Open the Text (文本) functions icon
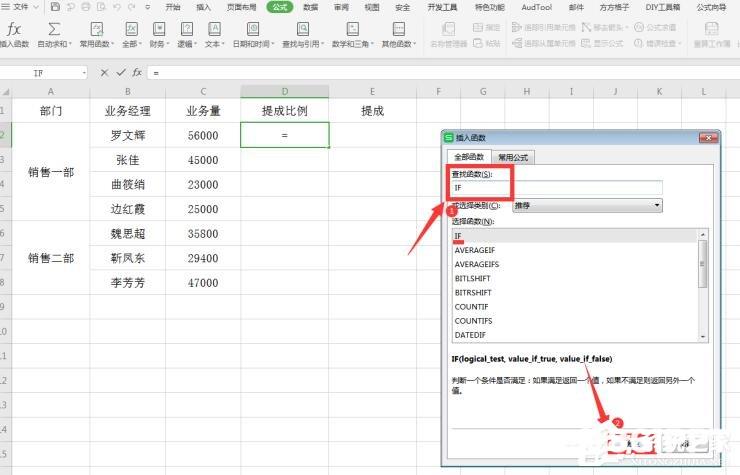This screenshot has height=475, width=740. coord(214,30)
